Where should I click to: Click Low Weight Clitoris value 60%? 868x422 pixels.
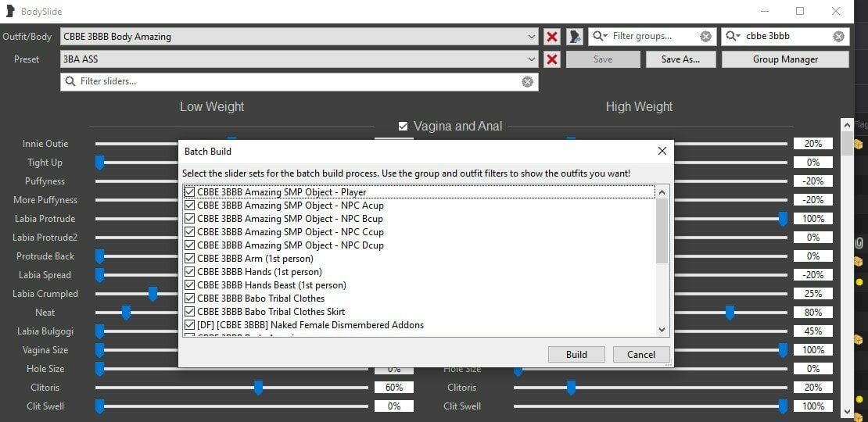tap(393, 388)
